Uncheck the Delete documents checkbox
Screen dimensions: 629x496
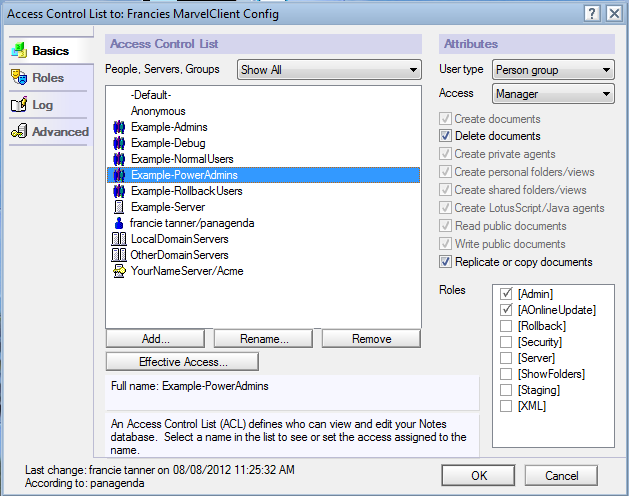click(445, 136)
